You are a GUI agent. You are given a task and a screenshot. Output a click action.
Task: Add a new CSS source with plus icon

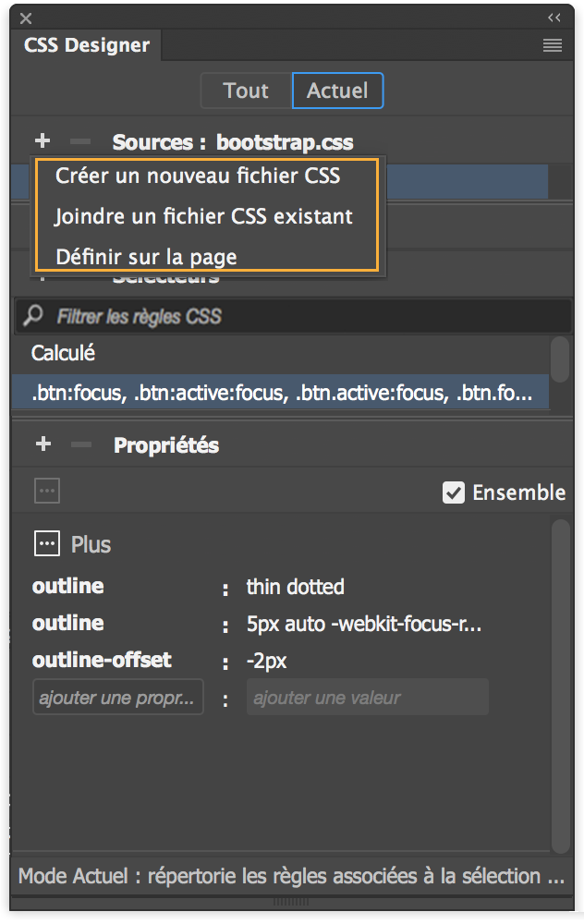[43, 140]
